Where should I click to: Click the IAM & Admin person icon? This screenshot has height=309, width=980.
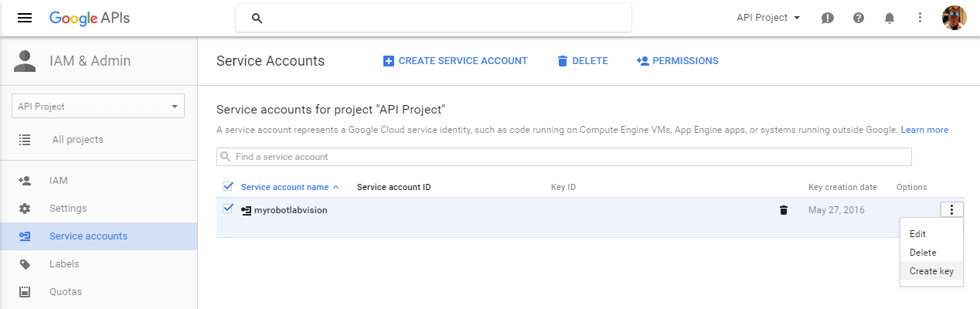25,61
